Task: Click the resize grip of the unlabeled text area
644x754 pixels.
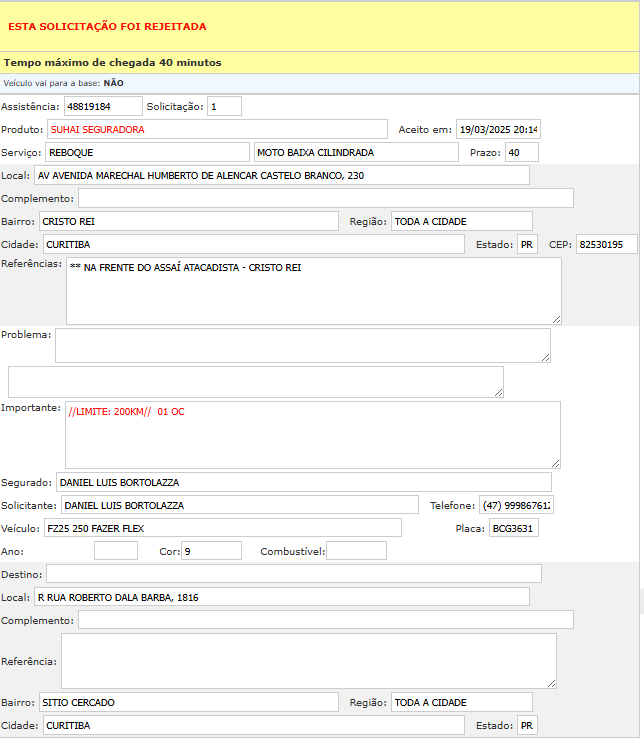Action: (x=499, y=393)
